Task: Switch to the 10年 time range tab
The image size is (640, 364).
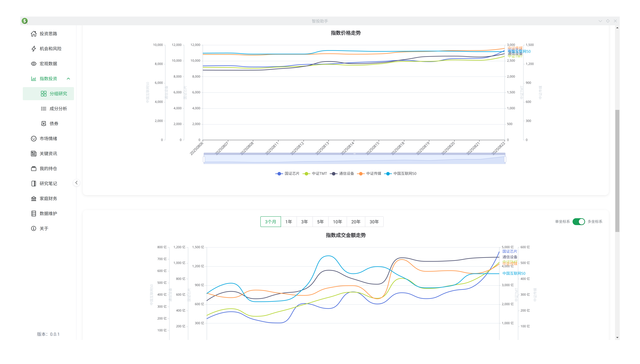Action: (x=337, y=222)
